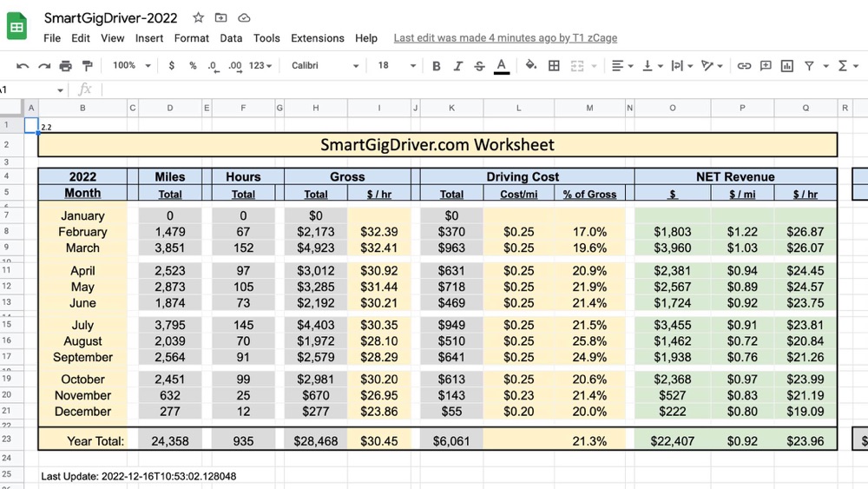Viewport: 868px width, 489px height.
Task: Redo the last action
Action: (44, 66)
